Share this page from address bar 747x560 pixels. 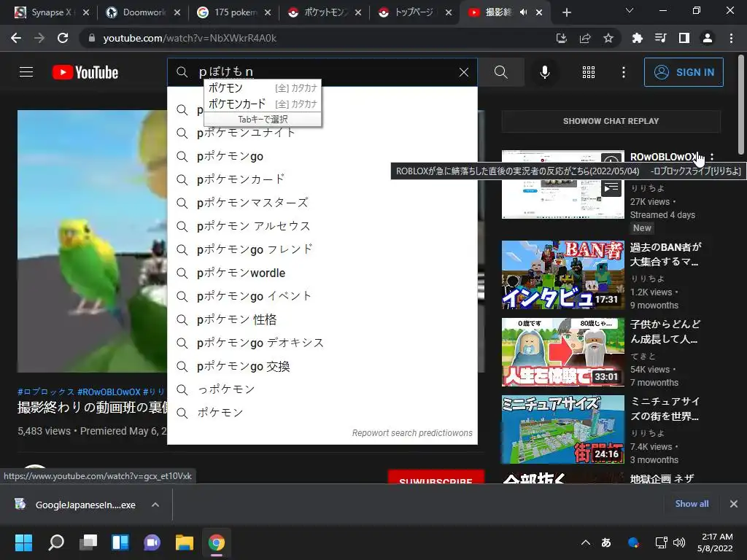585,38
